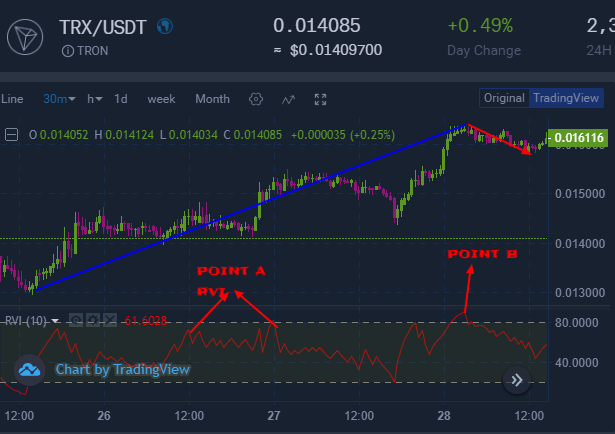Click the open value O 0.014052
The height and width of the screenshot is (434, 615).
click(x=59, y=135)
